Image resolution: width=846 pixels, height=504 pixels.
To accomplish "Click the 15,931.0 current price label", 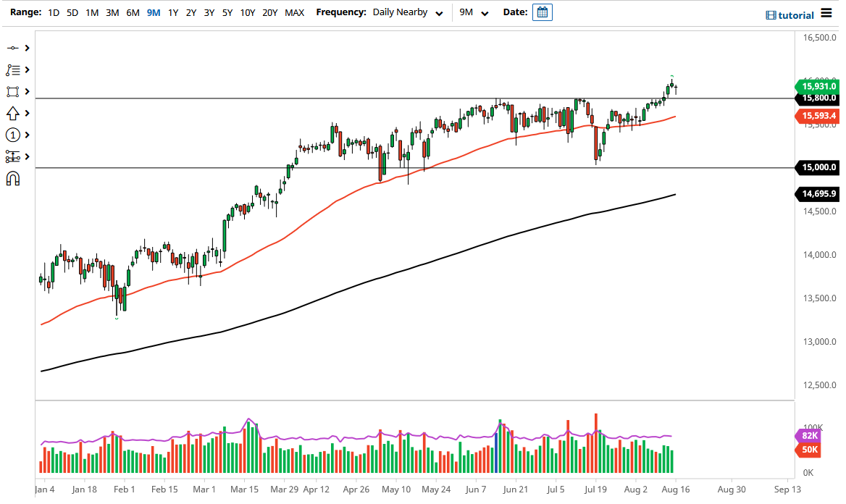I will (818, 86).
